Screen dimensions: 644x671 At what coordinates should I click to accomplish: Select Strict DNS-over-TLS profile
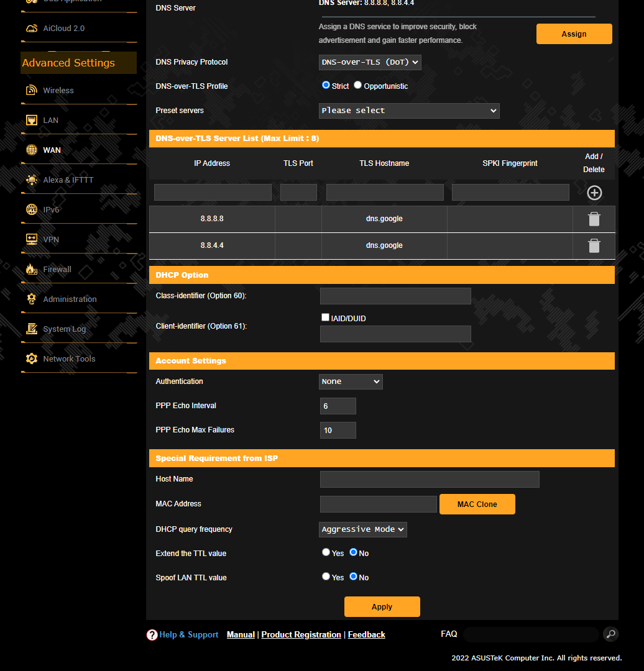pyautogui.click(x=326, y=85)
